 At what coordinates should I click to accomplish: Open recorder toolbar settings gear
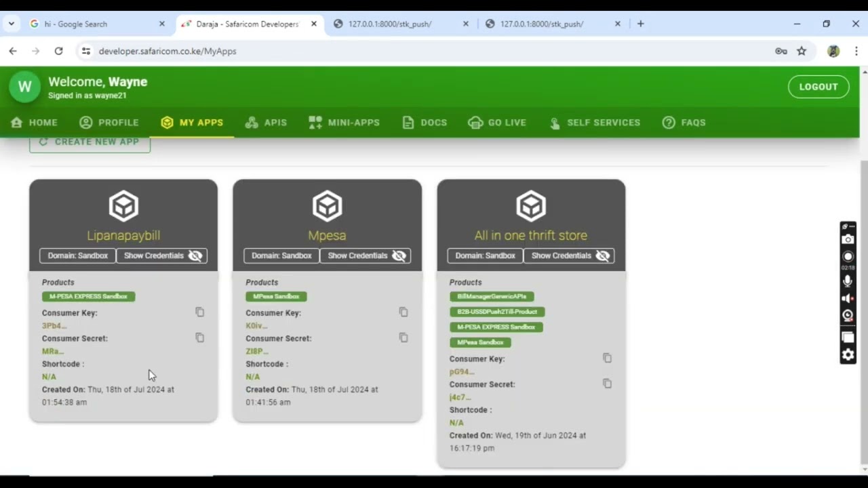click(848, 355)
